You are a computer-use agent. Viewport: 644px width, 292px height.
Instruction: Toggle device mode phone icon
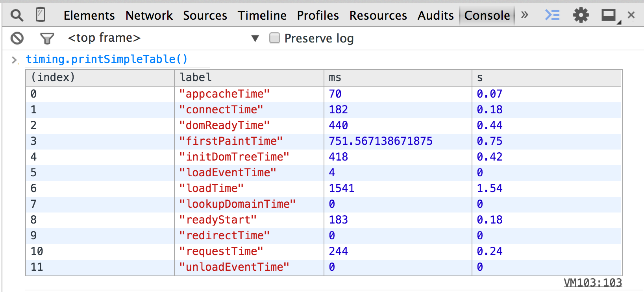[41, 15]
